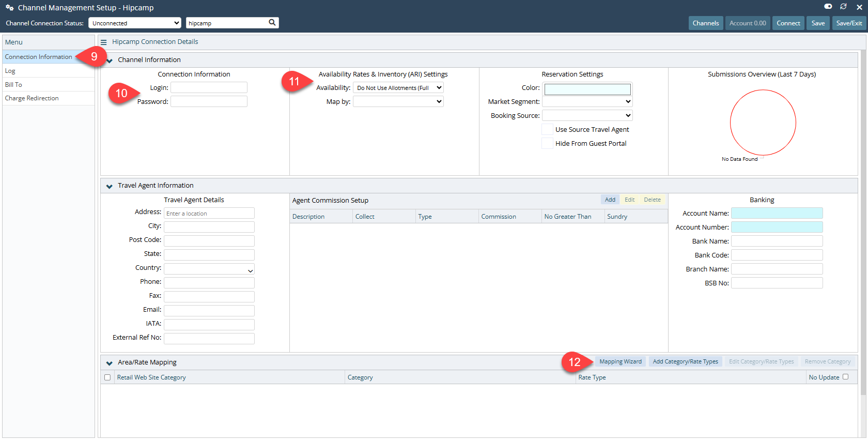Open the Country dropdown
This screenshot has height=440, width=868.
click(209, 269)
